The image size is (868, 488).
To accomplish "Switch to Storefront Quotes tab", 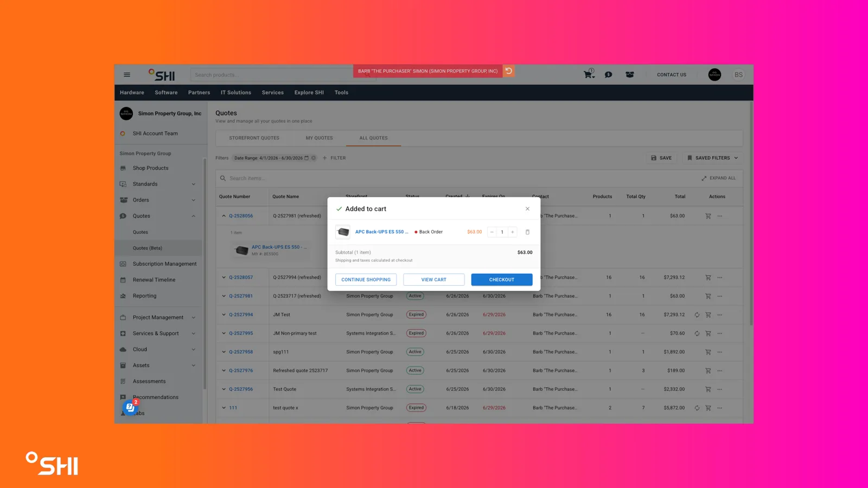I will pos(254,138).
